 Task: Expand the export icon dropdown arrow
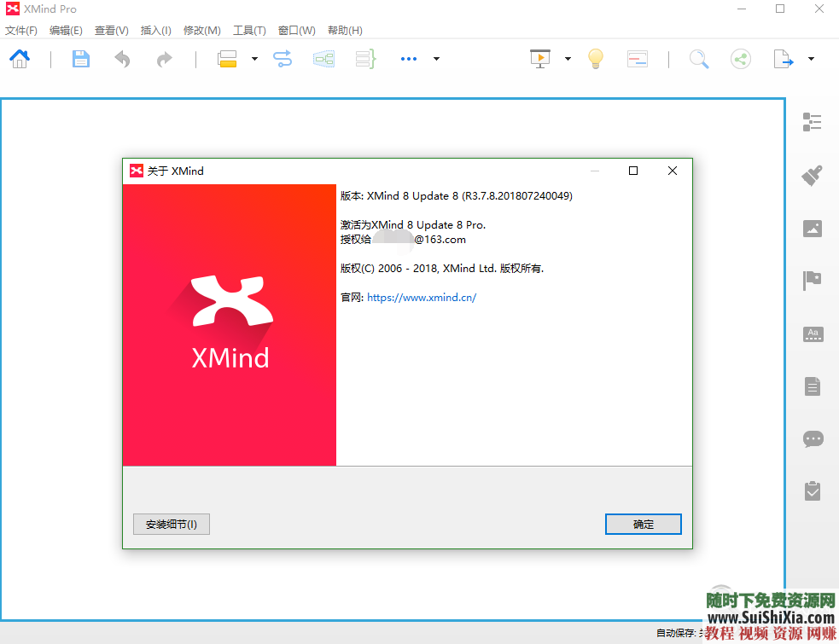(x=811, y=58)
